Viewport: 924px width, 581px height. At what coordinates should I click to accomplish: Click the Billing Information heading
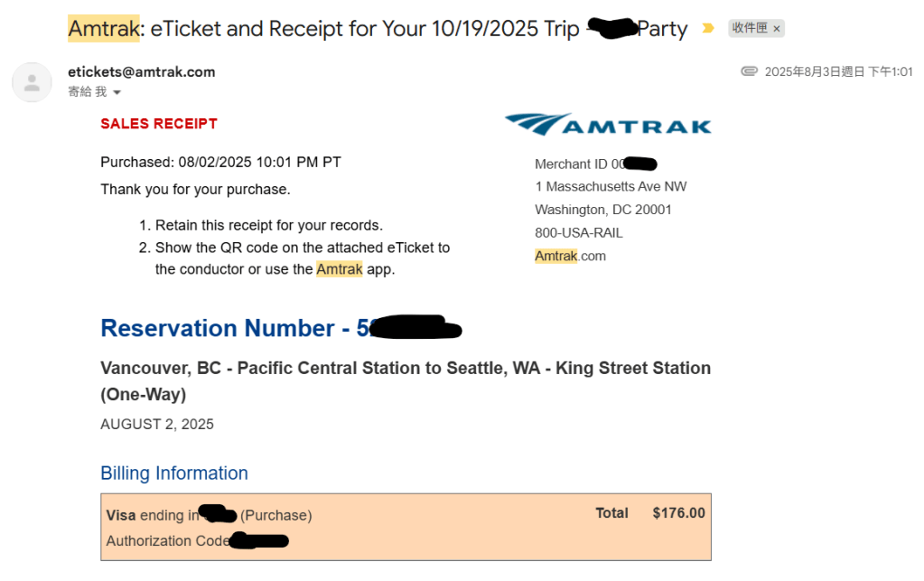(174, 473)
